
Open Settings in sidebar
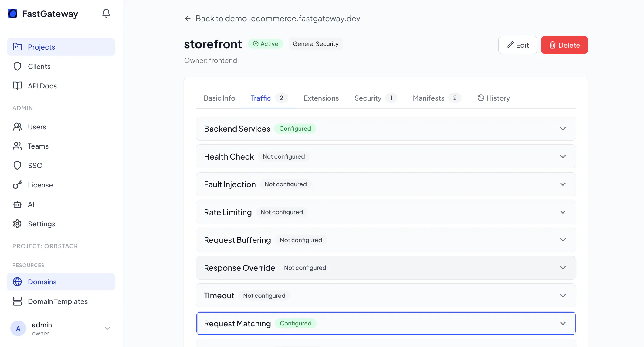(61, 224)
